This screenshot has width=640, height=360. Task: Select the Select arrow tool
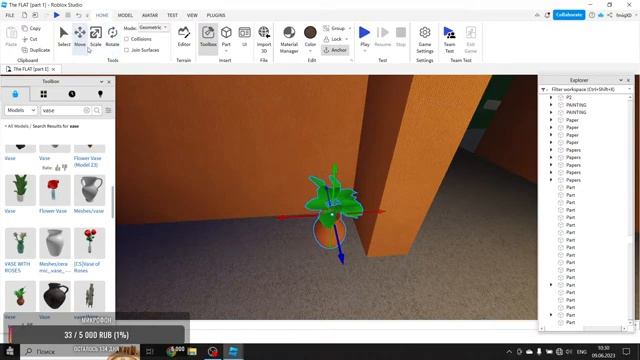[64, 36]
